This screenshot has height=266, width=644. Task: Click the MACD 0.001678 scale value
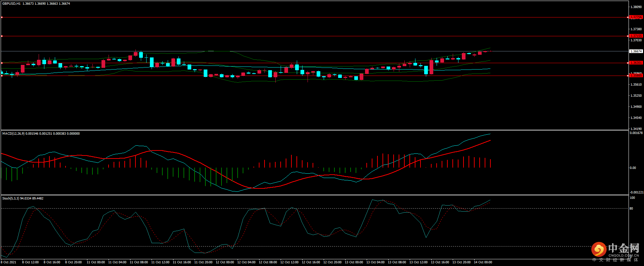tap(636, 133)
